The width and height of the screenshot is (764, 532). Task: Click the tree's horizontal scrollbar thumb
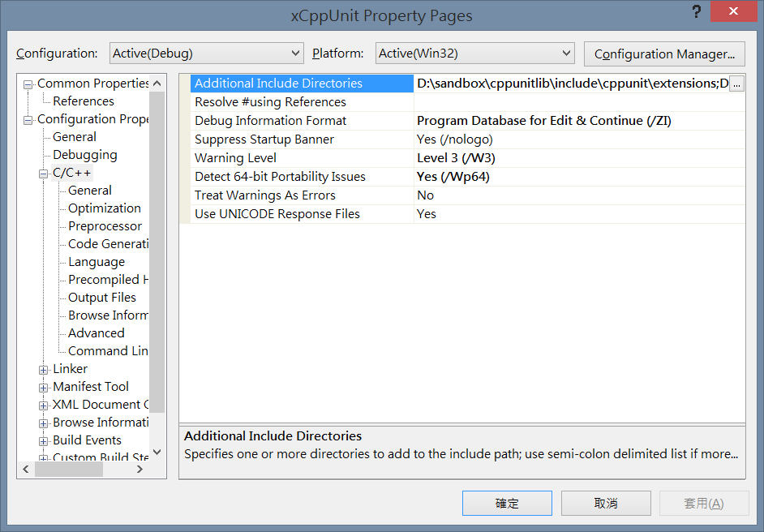point(69,470)
